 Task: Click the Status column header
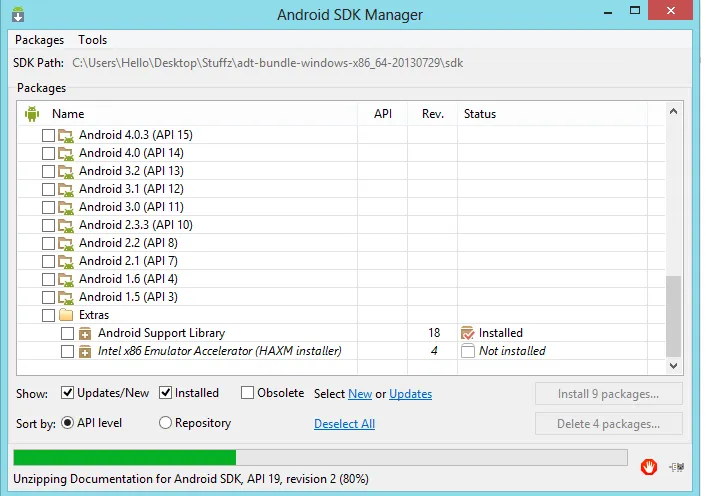click(x=480, y=114)
